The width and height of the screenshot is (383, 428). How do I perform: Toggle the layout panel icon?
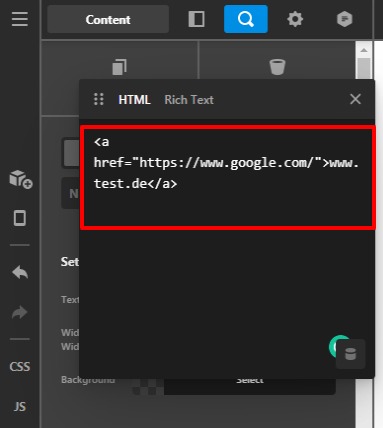(x=197, y=19)
